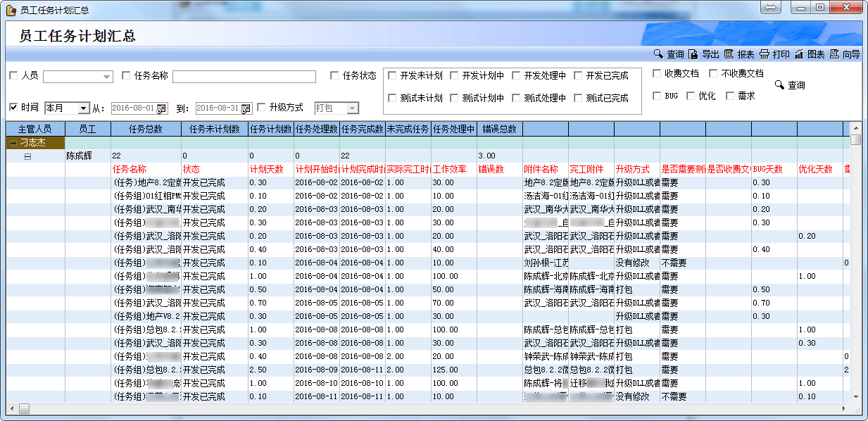Expand the 本月 time range dropdown
The image size is (868, 421).
(84, 108)
